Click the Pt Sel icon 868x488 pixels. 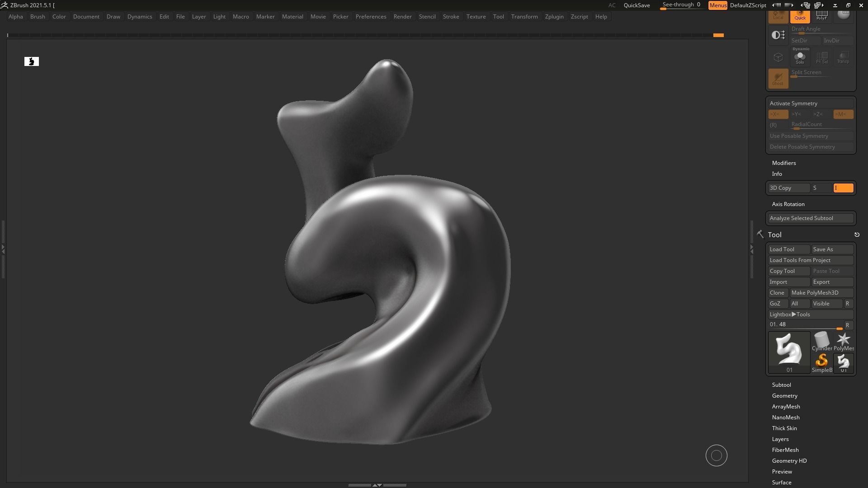click(x=821, y=57)
